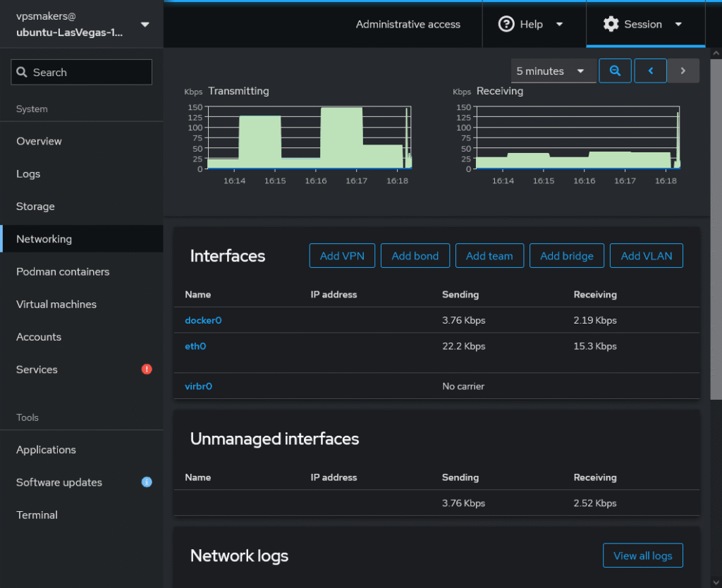Open the Storage page
Viewport: 722px width, 588px height.
[82, 207]
